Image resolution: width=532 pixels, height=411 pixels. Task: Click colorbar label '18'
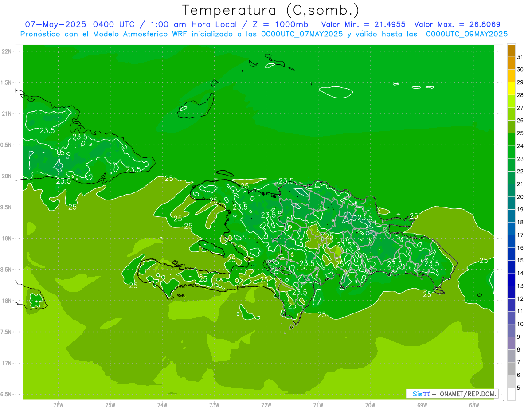[520, 222]
